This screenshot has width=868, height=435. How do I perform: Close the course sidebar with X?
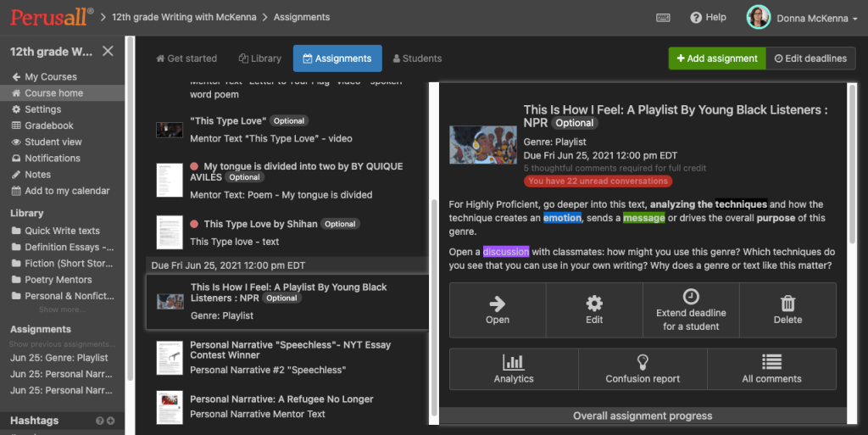click(x=108, y=52)
